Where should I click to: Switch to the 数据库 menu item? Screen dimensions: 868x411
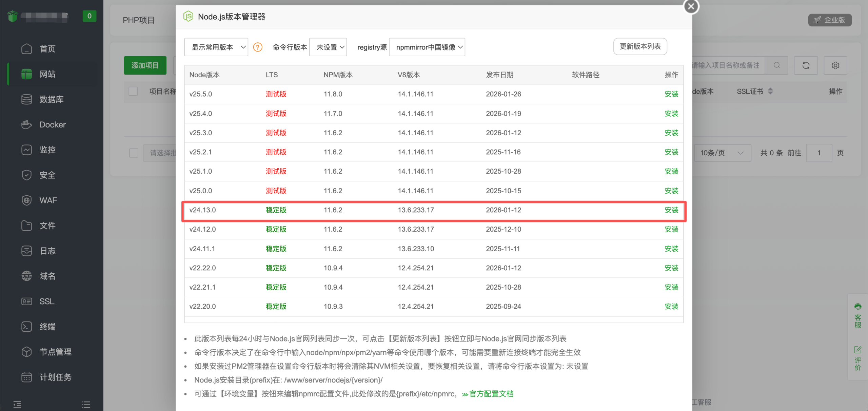(x=52, y=99)
